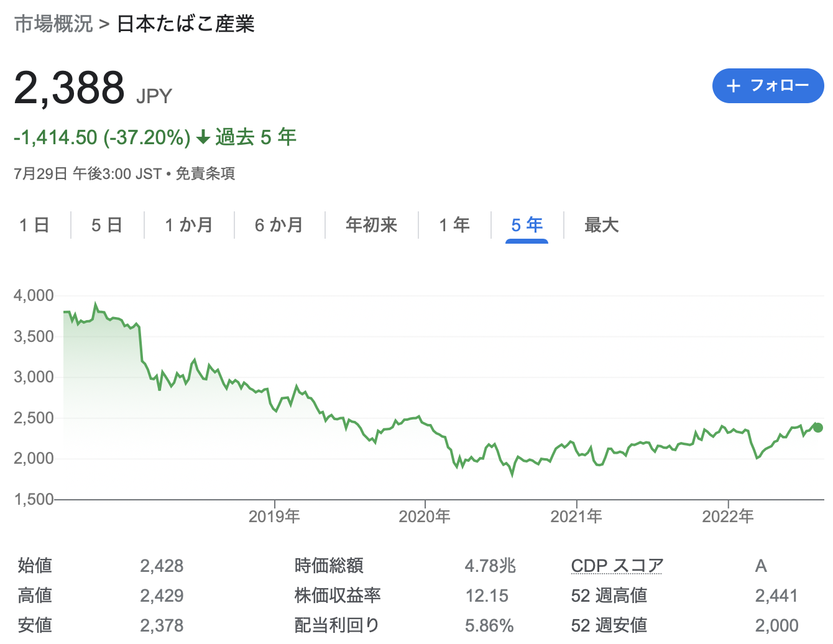Click the 時価総額 label
This screenshot has height=644, width=833.
(x=329, y=566)
